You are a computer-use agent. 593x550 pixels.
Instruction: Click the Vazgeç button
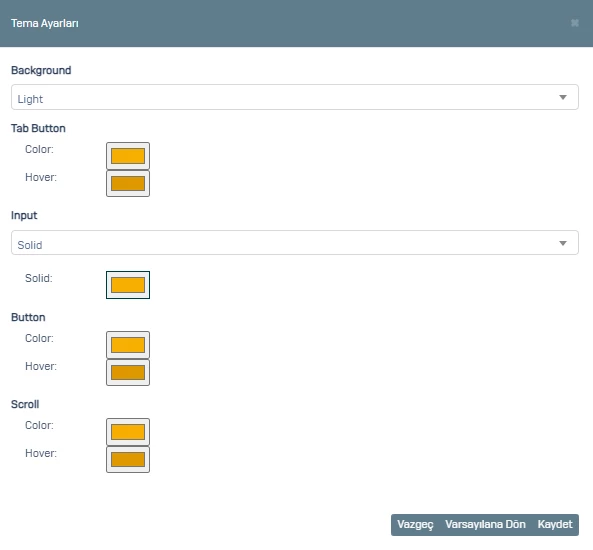[415, 525]
